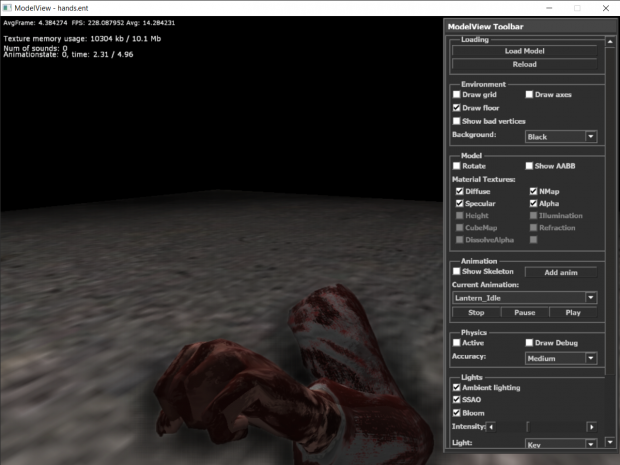Click the Add anim button

tap(561, 272)
